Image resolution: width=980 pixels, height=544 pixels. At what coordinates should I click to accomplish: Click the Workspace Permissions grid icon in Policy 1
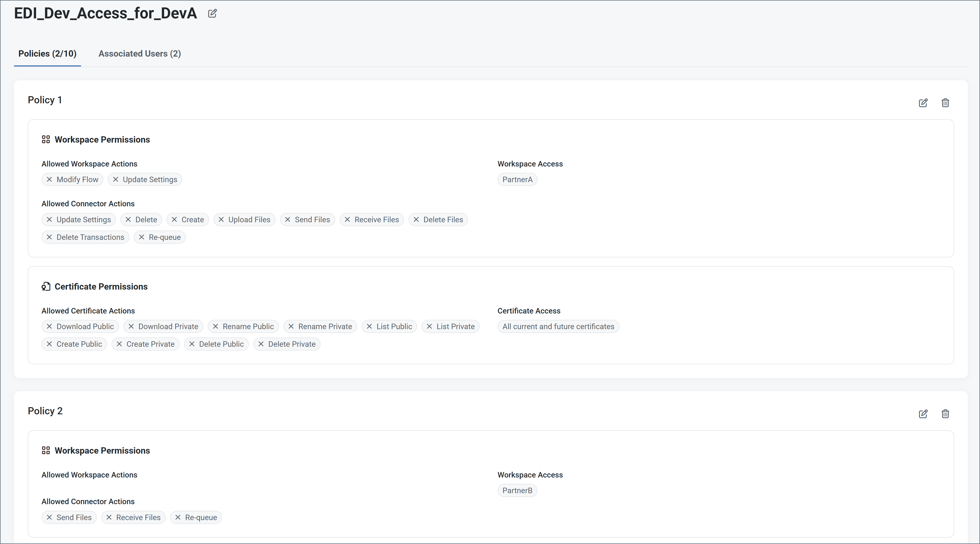click(46, 140)
